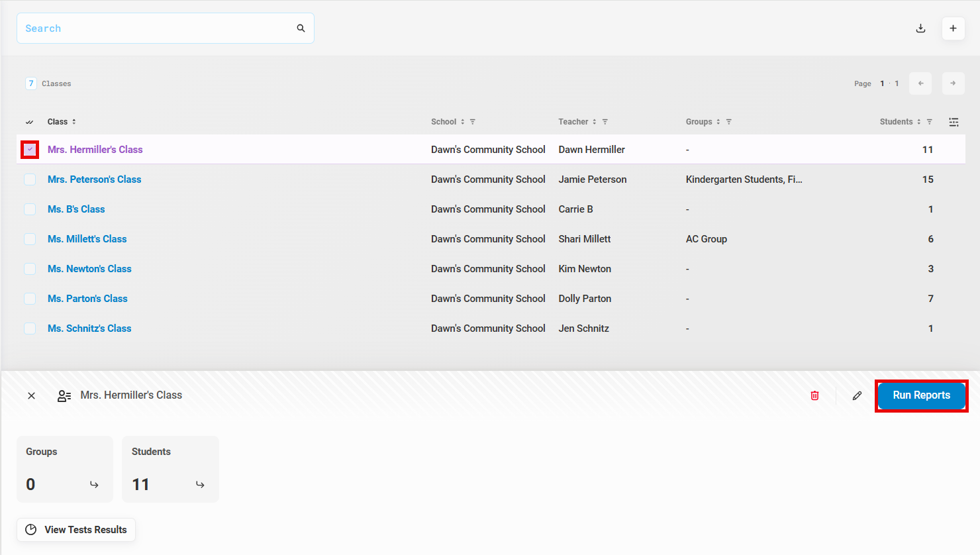The width and height of the screenshot is (980, 555).
Task: Click the red trash delete icon
Action: [x=814, y=395]
